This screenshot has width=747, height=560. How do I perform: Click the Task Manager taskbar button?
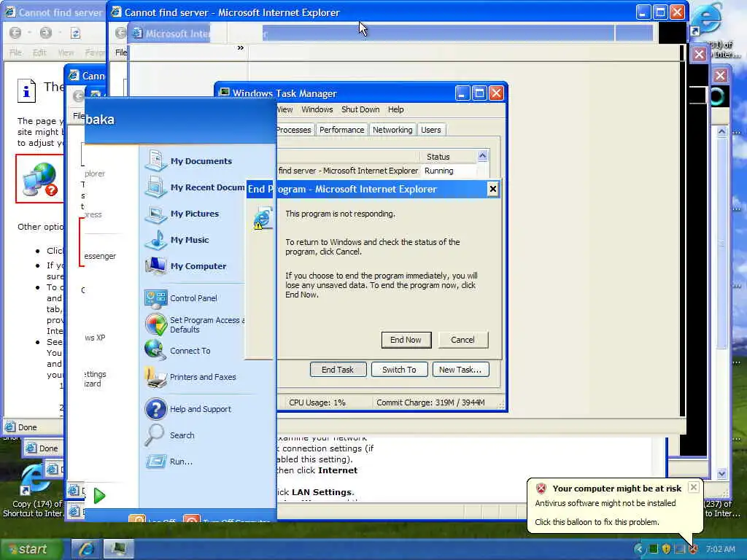tap(117, 549)
